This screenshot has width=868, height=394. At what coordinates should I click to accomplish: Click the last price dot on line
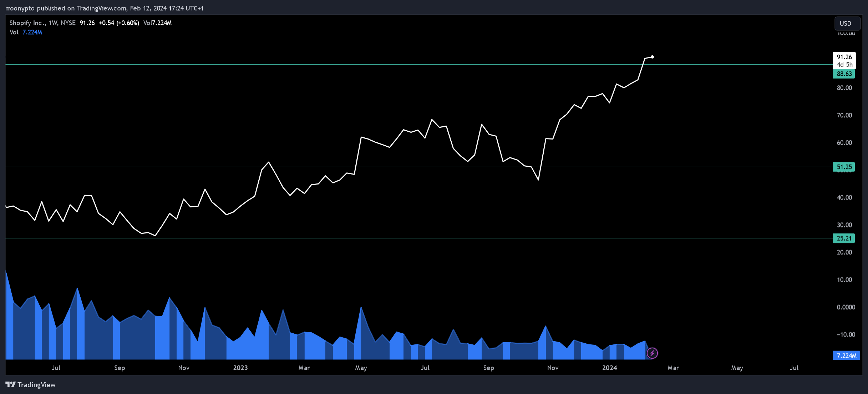[x=652, y=57]
